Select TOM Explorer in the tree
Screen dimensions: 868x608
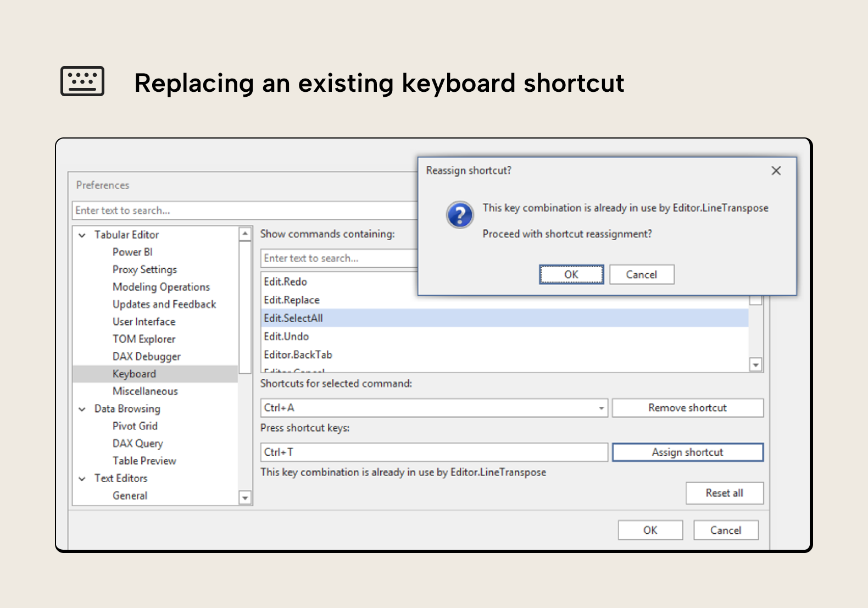click(x=144, y=339)
